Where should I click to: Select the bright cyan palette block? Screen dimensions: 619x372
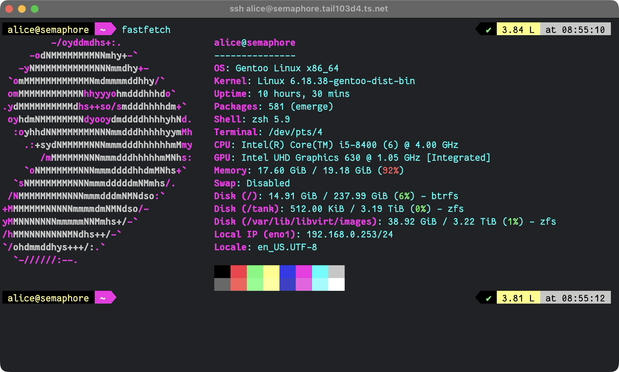[x=320, y=284]
